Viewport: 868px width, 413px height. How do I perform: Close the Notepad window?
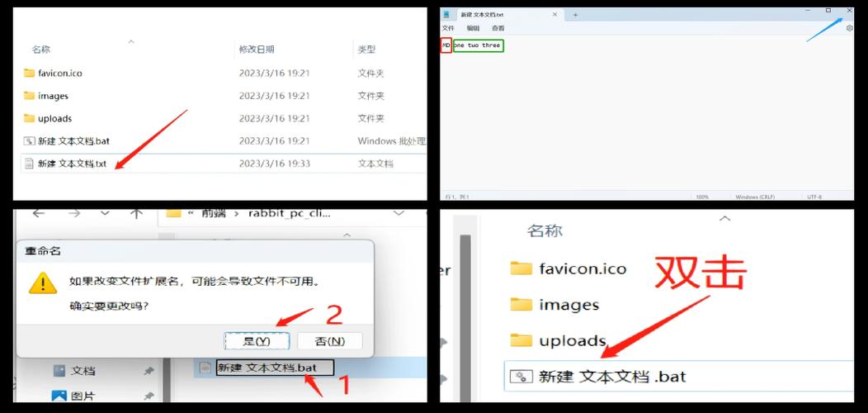click(849, 11)
